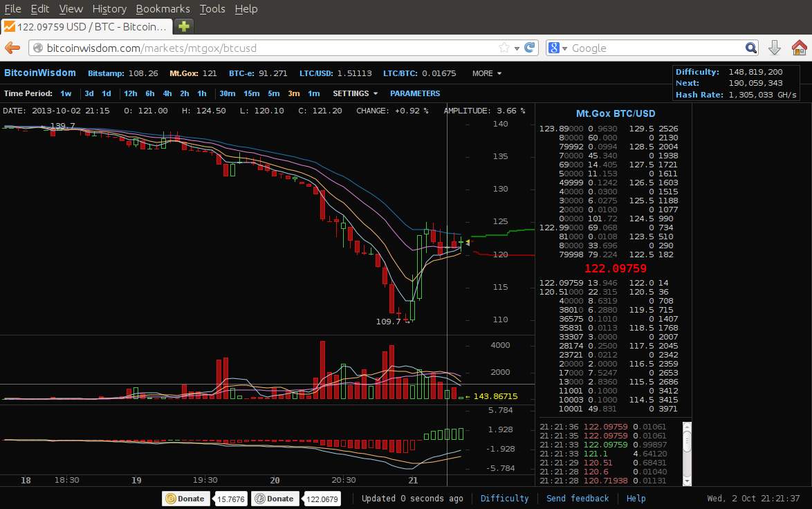Click the BitcoinWisdom logo link

click(40, 73)
